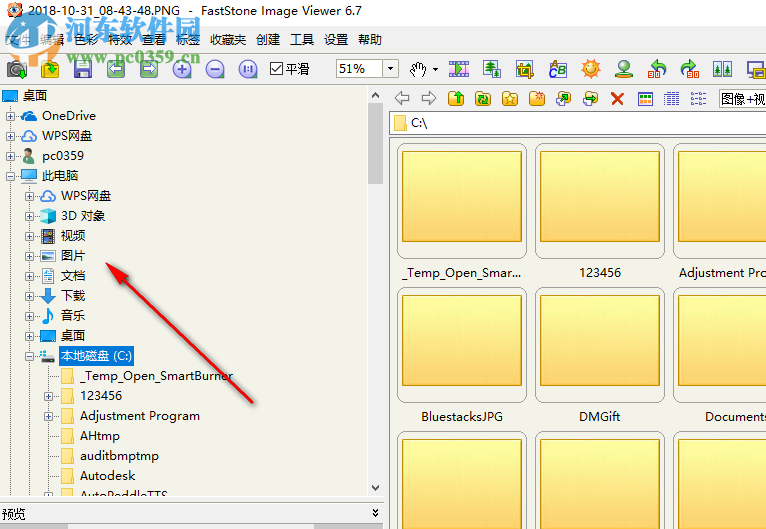
Task: Click the refresh folder icon
Action: tap(483, 98)
